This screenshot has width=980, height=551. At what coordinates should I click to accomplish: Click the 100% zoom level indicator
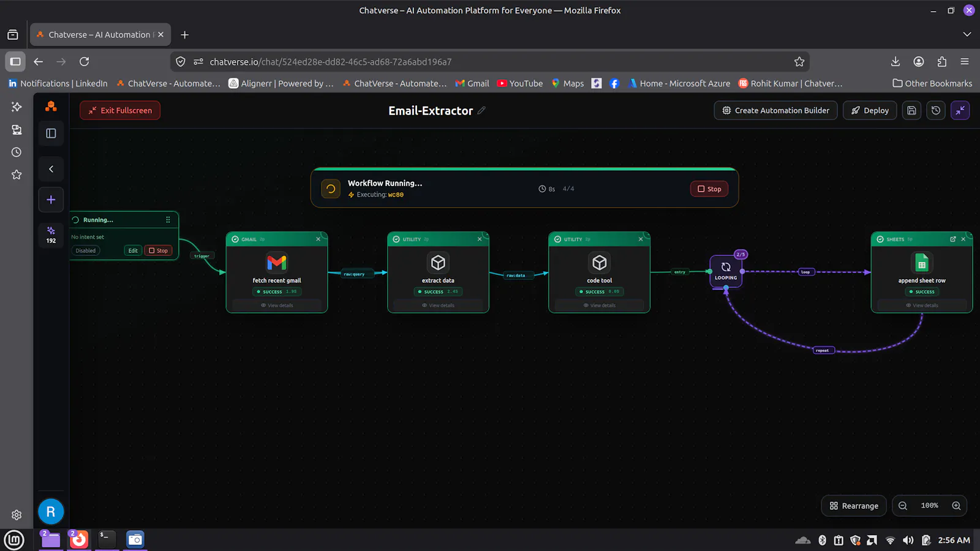point(929,506)
